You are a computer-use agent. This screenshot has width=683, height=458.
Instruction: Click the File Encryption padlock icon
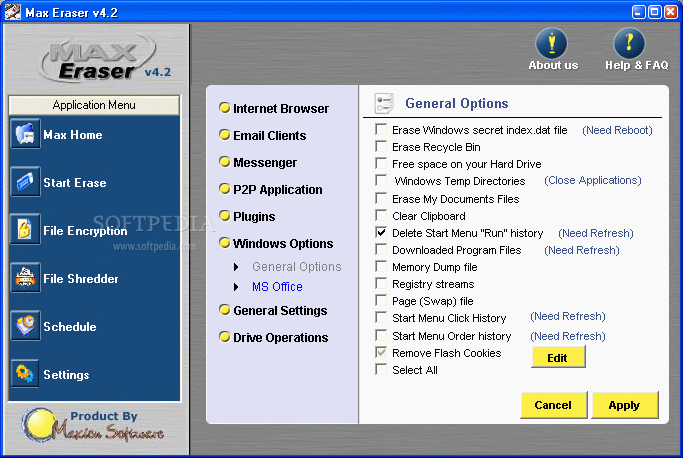point(25,229)
